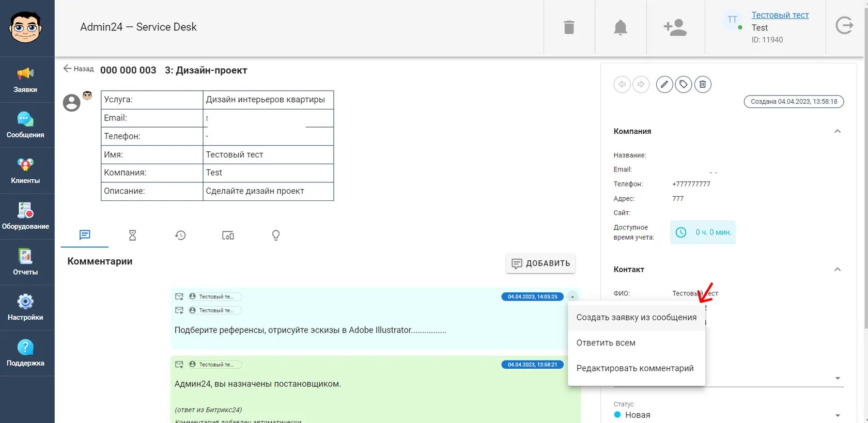Click the add user icon in header
Image resolution: width=868 pixels, height=423 pixels.
click(675, 27)
